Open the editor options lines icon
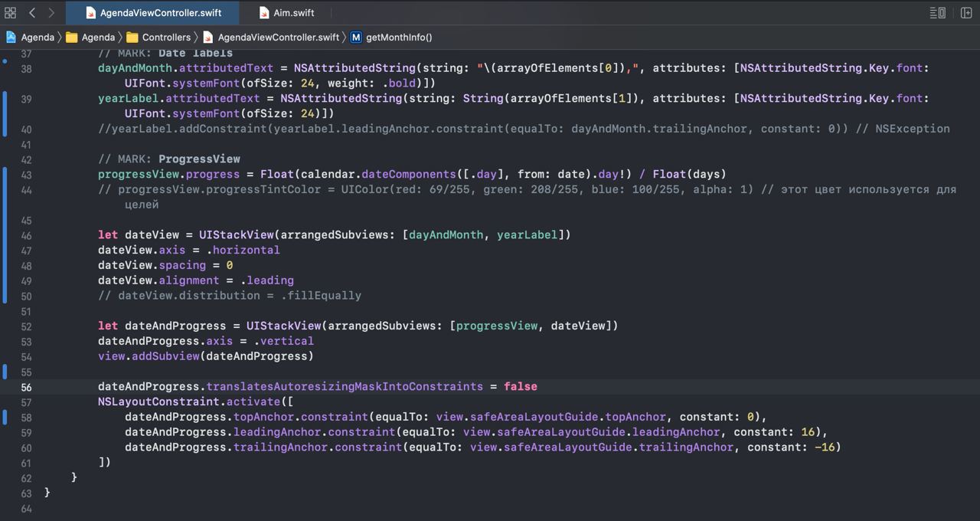 click(x=938, y=13)
